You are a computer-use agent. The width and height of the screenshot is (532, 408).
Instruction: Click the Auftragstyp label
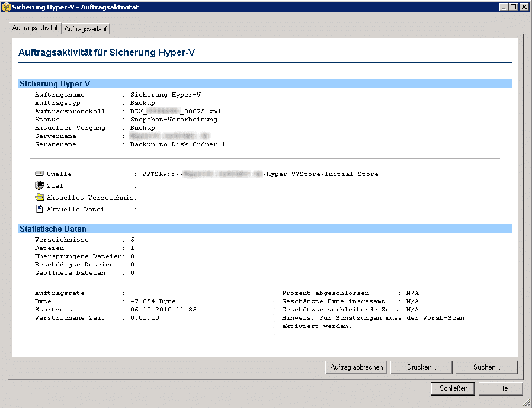(x=57, y=103)
